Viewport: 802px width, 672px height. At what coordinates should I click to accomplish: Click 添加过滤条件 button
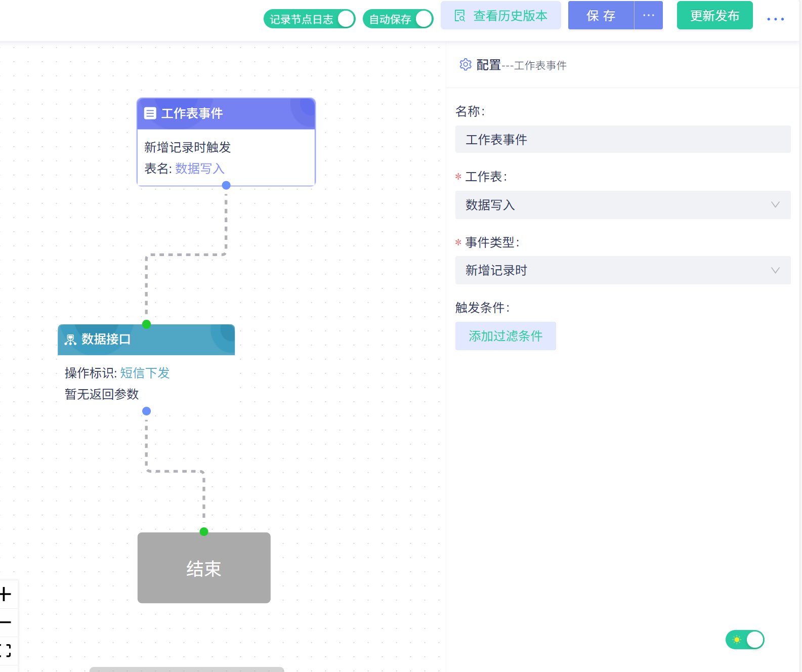[x=505, y=336]
